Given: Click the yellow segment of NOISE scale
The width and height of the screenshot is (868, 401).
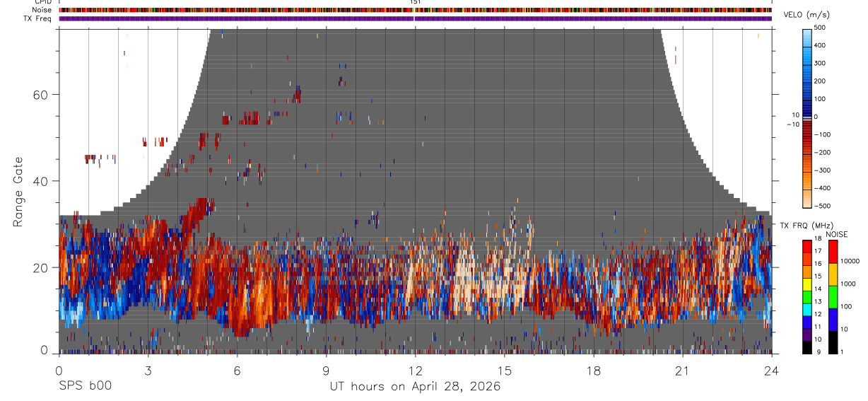Looking at the screenshot, I should (833, 274).
